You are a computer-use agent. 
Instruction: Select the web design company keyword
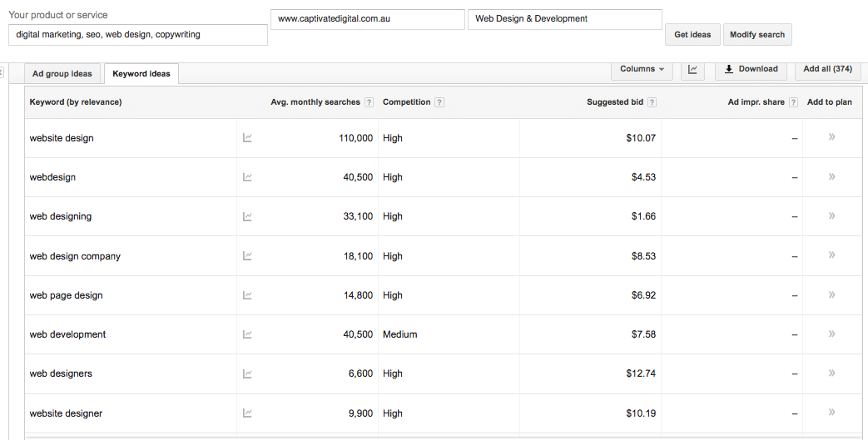[75, 256]
